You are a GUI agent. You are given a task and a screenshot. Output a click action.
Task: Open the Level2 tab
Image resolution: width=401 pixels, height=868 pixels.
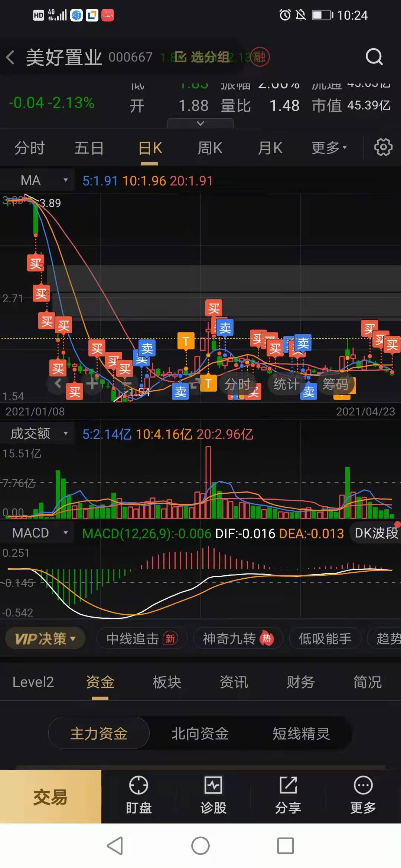click(x=33, y=682)
